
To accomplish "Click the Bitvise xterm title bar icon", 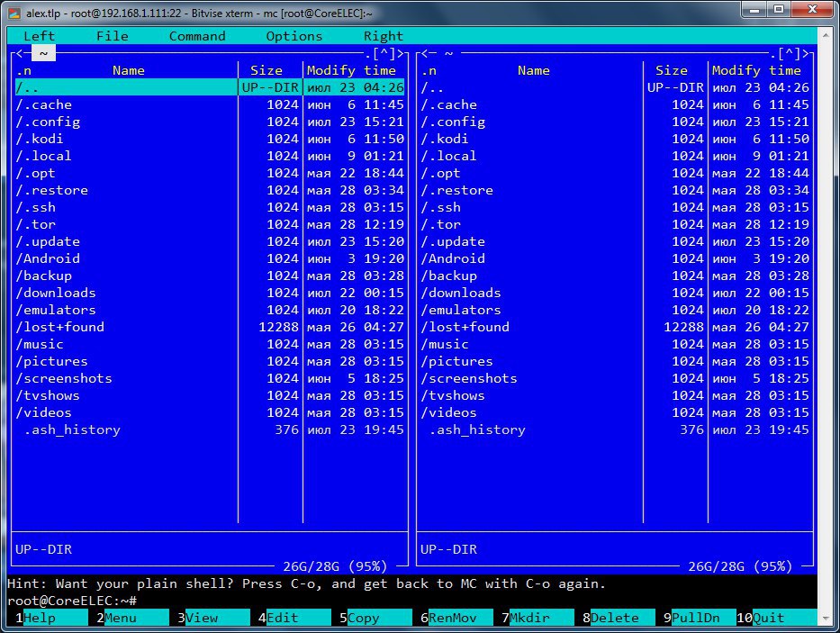I will (14, 13).
